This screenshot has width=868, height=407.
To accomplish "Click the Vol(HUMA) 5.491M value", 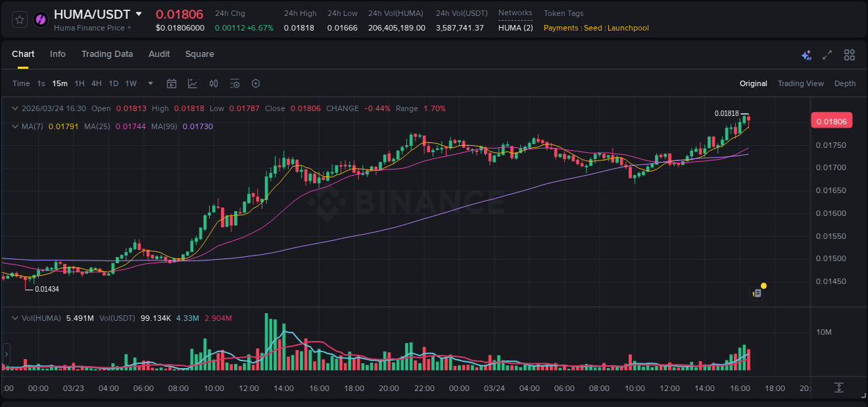I will pos(80,317).
